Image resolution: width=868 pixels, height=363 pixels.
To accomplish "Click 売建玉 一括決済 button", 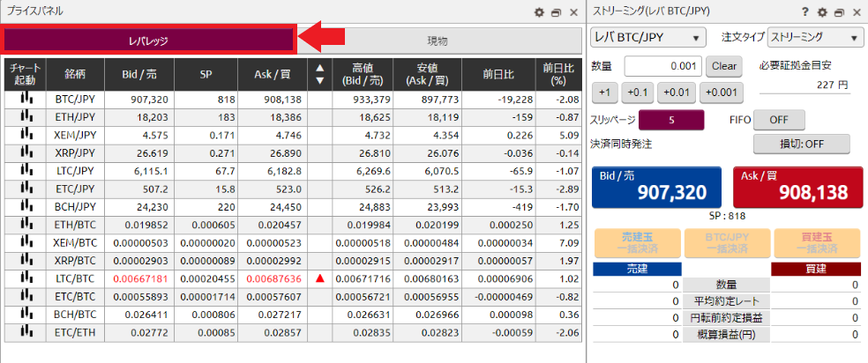I will [x=637, y=243].
